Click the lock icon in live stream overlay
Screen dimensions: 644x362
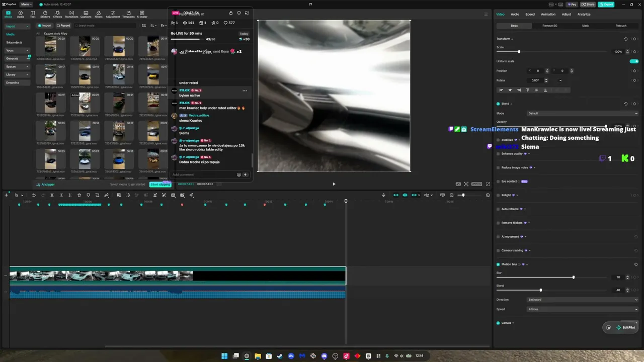coord(231,13)
